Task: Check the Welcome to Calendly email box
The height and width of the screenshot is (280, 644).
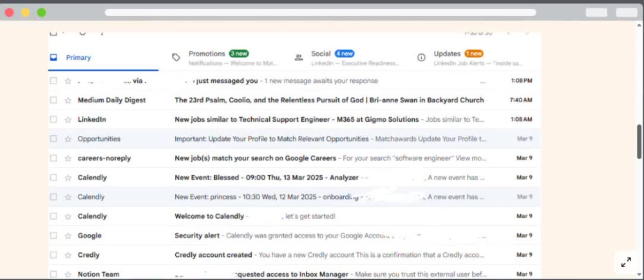Action: pyautogui.click(x=53, y=216)
